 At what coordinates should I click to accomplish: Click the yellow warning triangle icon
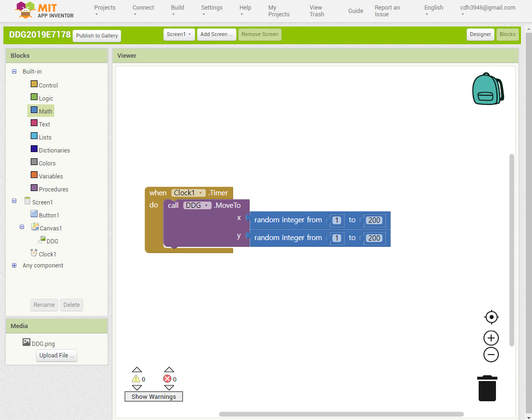pos(136,379)
